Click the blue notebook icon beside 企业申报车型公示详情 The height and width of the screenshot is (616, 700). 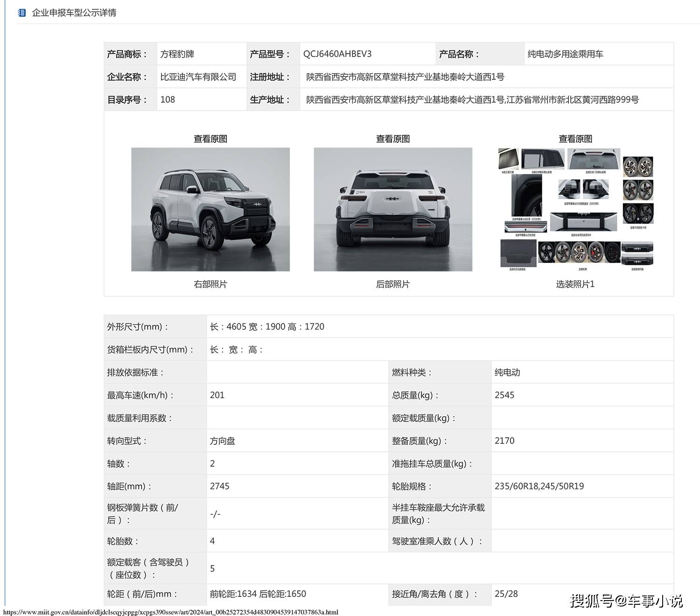point(21,13)
